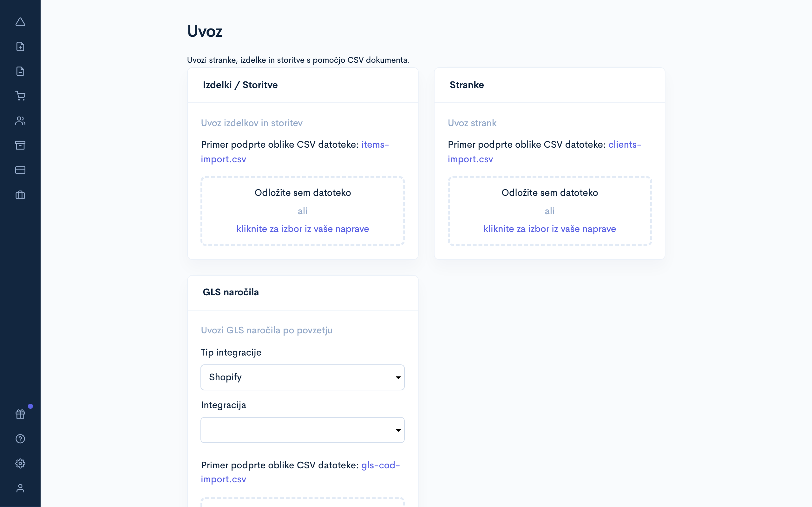Open the user profile icon
The image size is (812, 507).
20,488
